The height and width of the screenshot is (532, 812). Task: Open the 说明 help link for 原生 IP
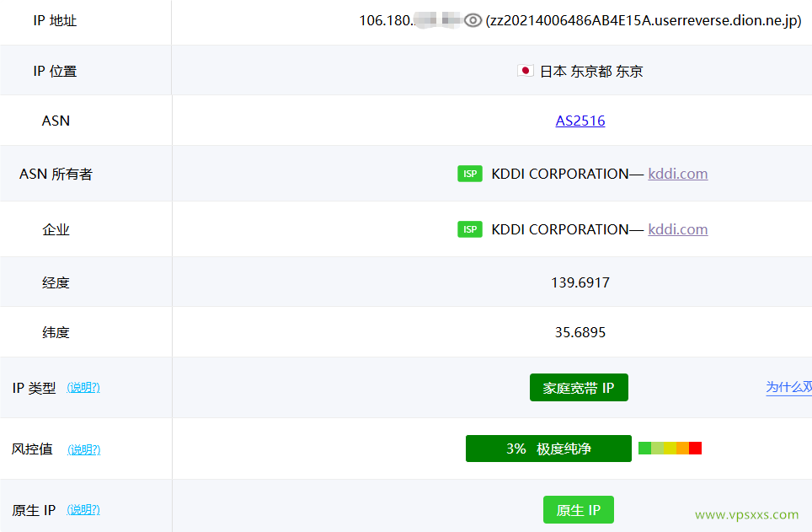pyautogui.click(x=83, y=509)
